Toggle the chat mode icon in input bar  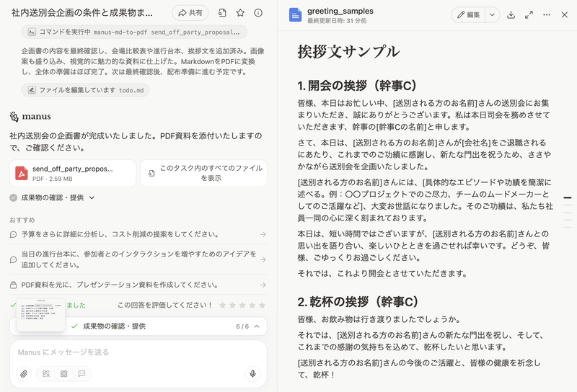[82, 373]
